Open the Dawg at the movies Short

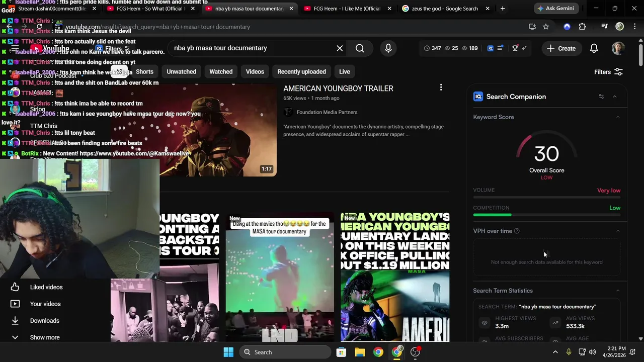[x=280, y=277]
